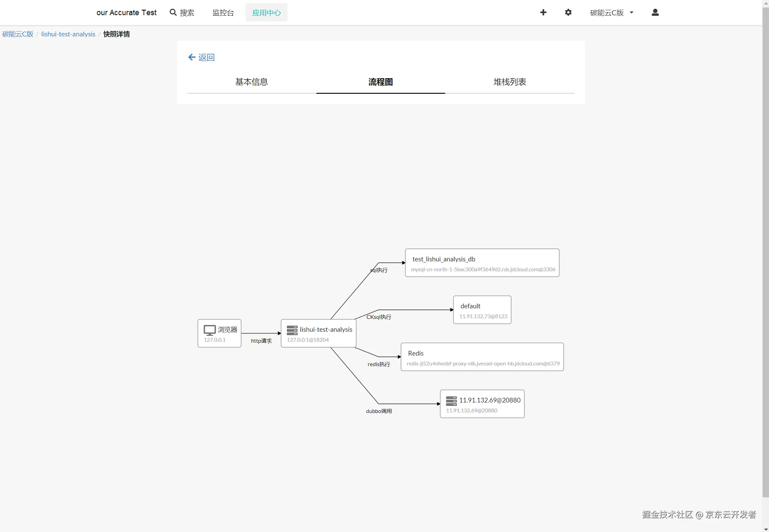The height and width of the screenshot is (532, 769).
Task: Click server icon in 11.91.132.69@20880 node
Action: pos(451,401)
